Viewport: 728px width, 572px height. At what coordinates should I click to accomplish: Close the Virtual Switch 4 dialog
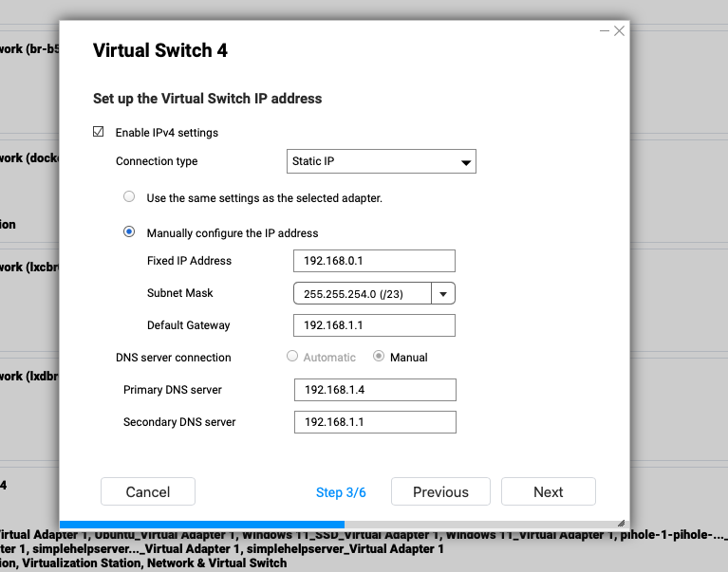point(620,31)
